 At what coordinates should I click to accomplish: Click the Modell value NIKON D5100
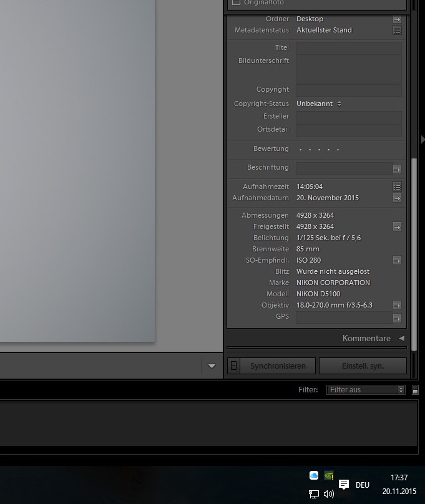coord(318,294)
